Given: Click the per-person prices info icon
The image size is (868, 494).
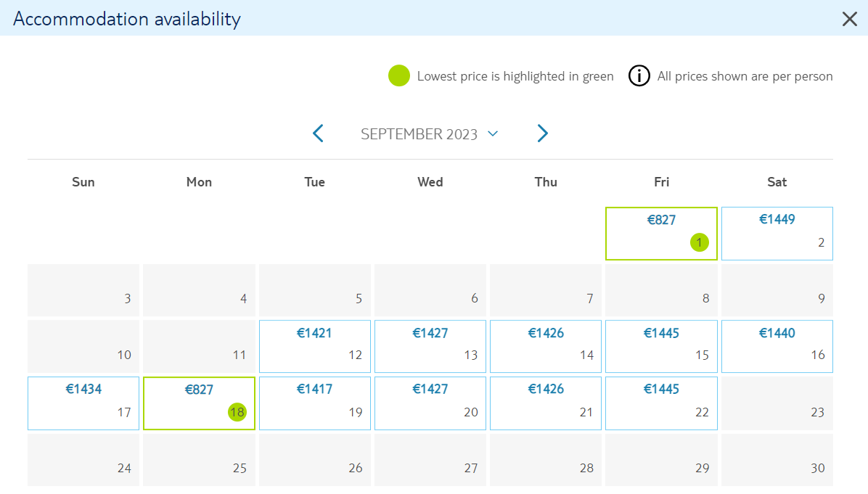Looking at the screenshot, I should point(639,75).
